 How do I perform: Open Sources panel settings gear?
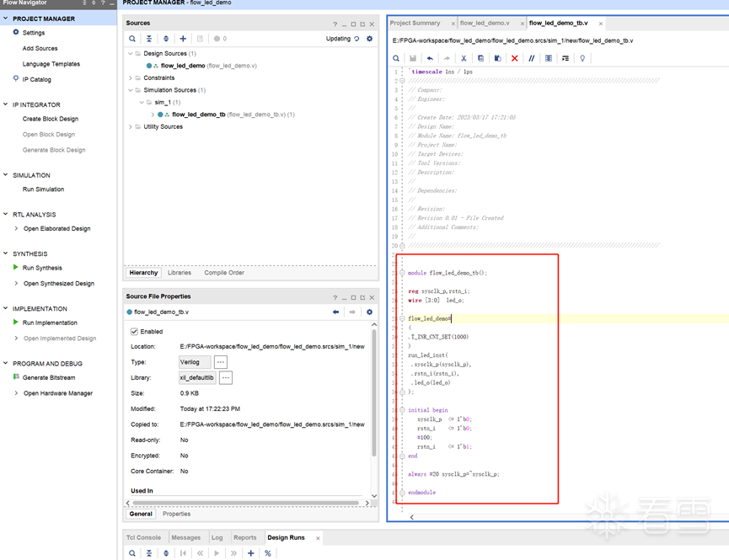click(370, 39)
